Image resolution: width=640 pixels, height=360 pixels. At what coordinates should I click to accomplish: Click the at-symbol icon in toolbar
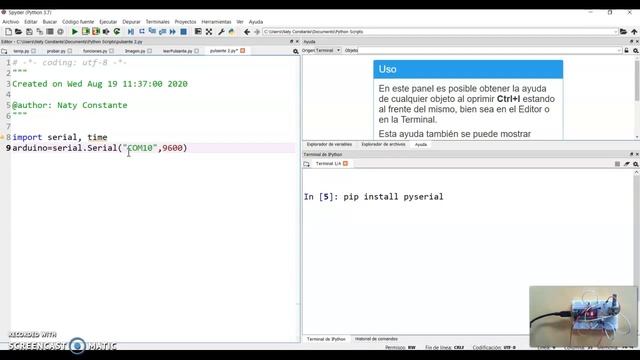click(60, 31)
